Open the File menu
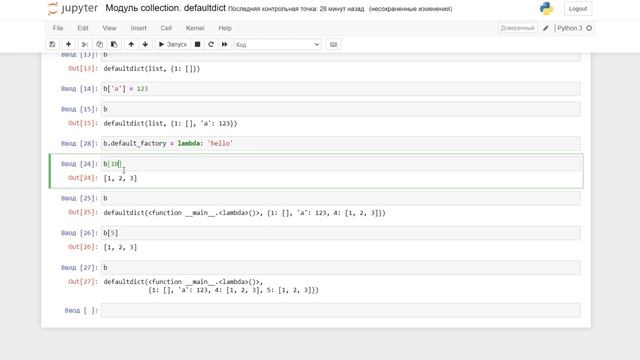The image size is (640, 360). pyautogui.click(x=58, y=28)
